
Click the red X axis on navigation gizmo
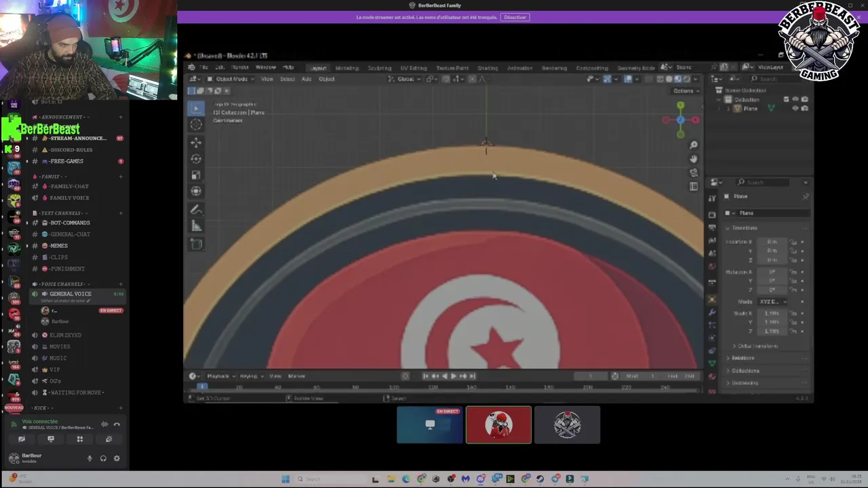click(696, 120)
